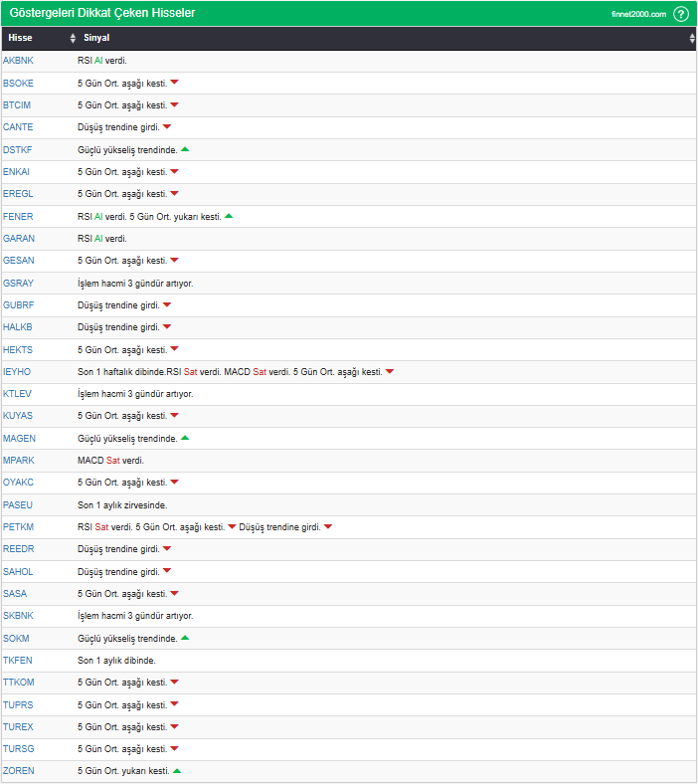Screen dimensions: 698x784
Task: Open the finnet2000.com link
Action: pos(638,14)
